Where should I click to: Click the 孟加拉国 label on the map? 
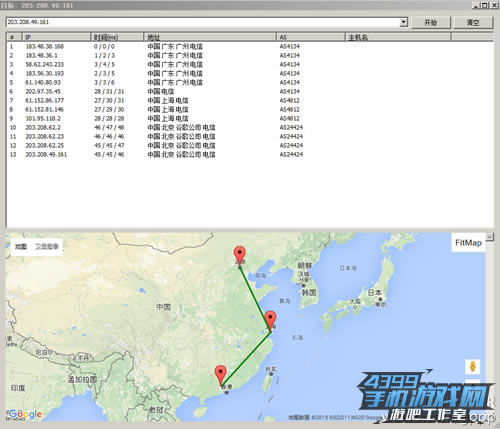pyautogui.click(x=82, y=379)
